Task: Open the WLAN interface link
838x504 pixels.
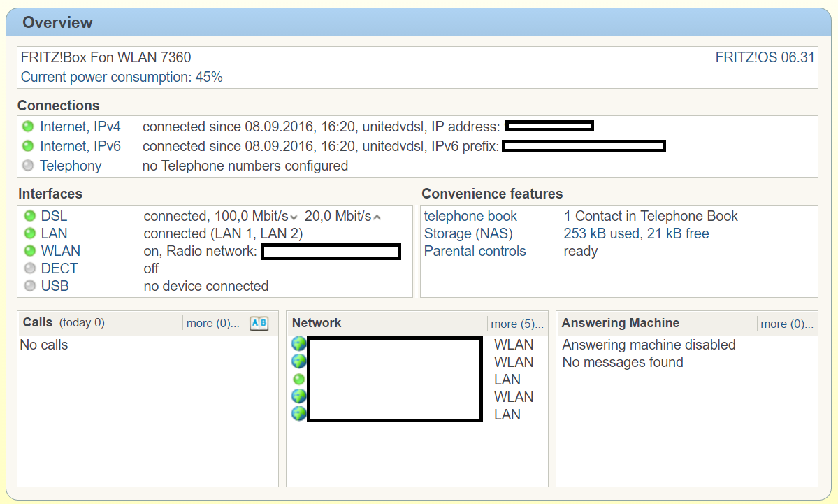Action: coord(61,251)
